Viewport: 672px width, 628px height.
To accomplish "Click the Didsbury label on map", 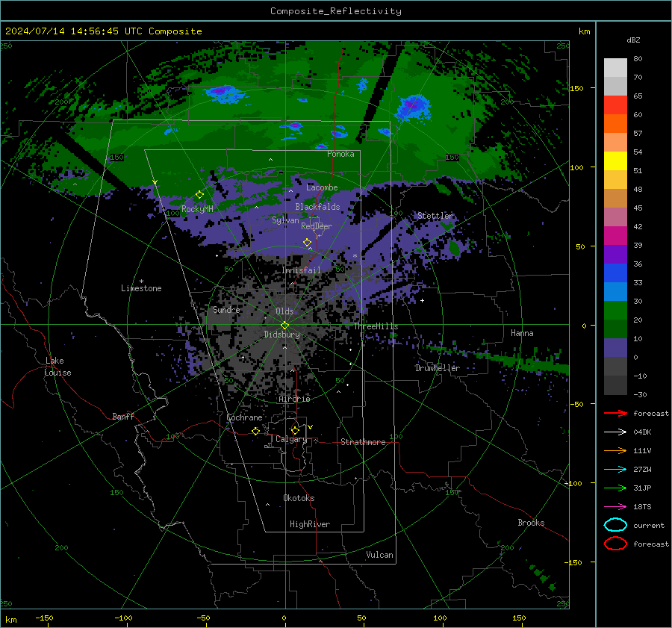I will point(281,335).
